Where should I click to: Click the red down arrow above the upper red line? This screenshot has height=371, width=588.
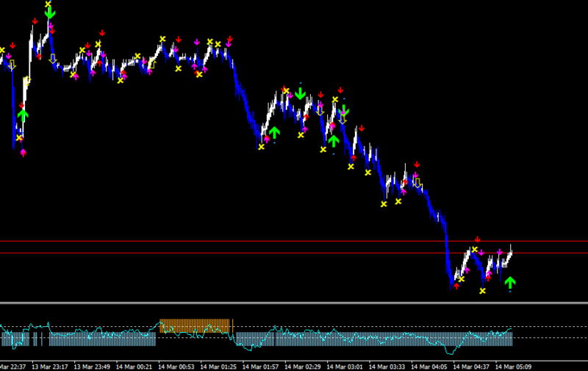[477, 239]
